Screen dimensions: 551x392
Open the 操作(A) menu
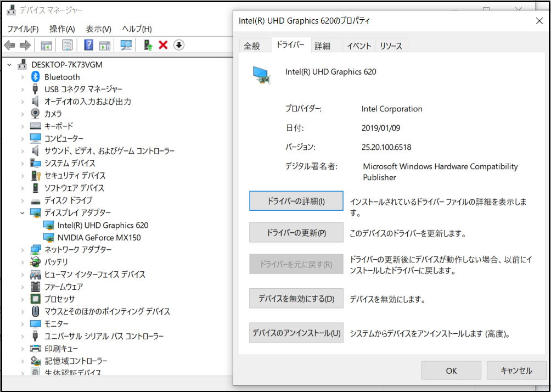(62, 29)
